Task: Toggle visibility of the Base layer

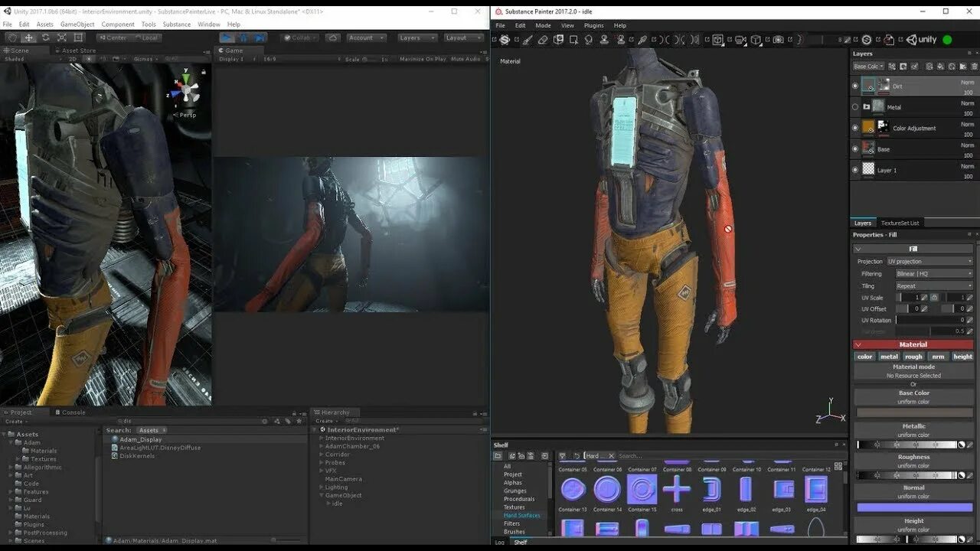Action: pyautogui.click(x=855, y=149)
